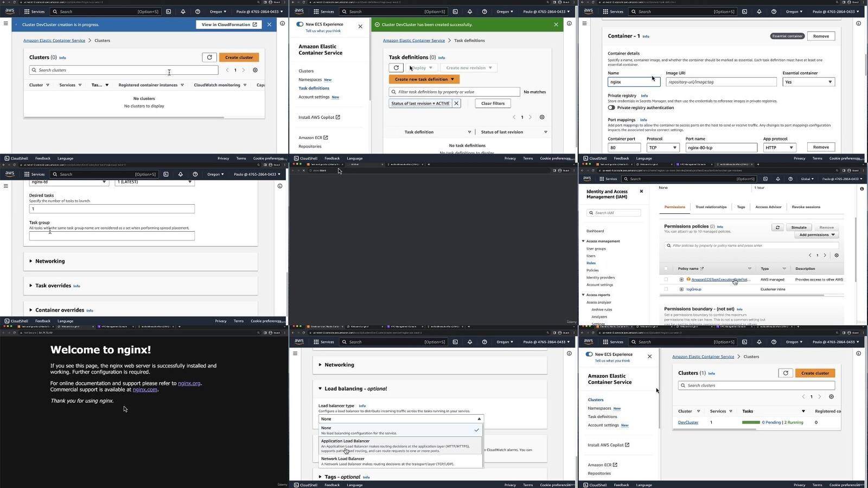Open Namespaces in Task definitions window sidebar
Image resolution: width=868 pixels, height=488 pixels.
point(310,80)
